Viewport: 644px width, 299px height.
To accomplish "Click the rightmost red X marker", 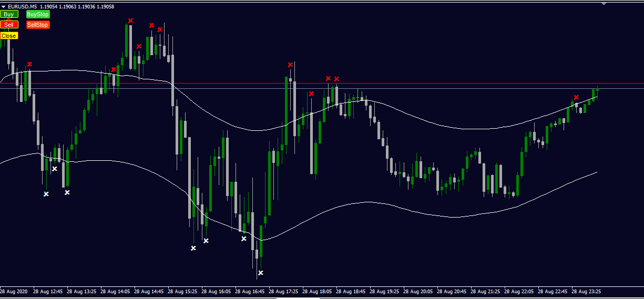I will tap(576, 97).
